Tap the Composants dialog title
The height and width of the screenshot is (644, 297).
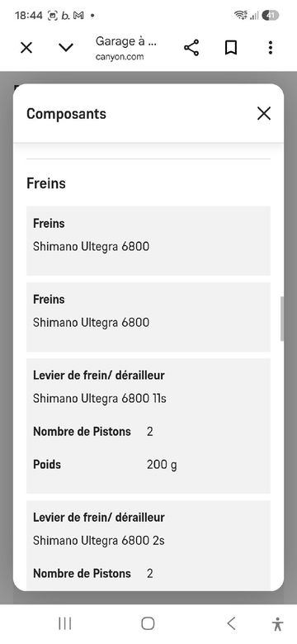point(67,114)
